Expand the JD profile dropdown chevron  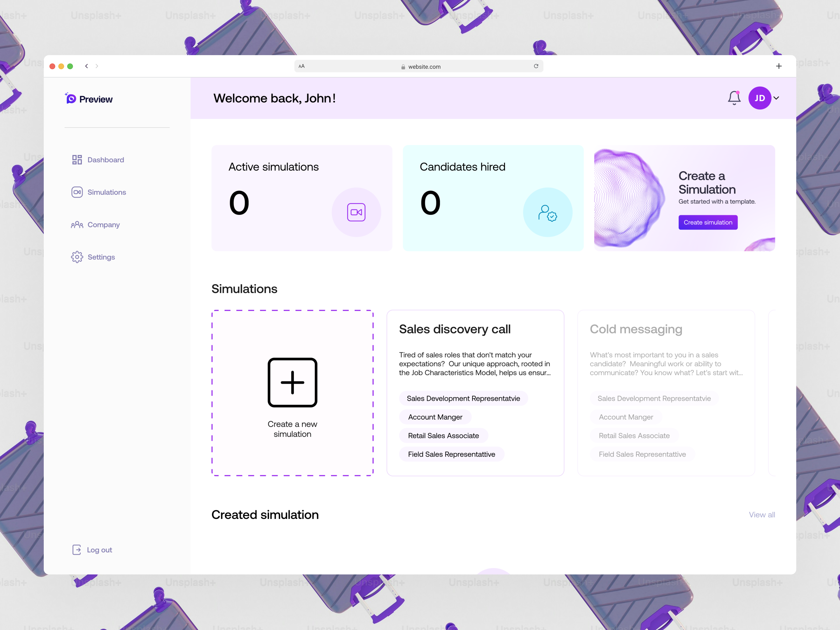[x=777, y=98]
